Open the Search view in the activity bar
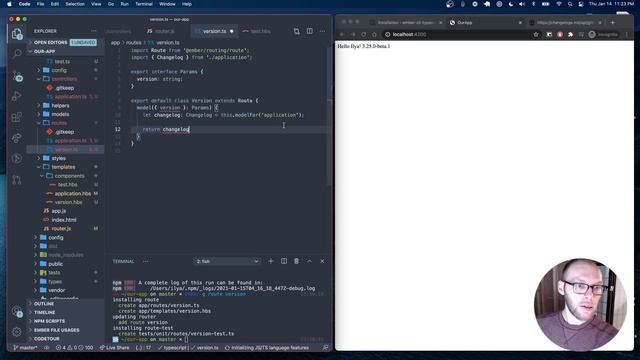 (17, 53)
